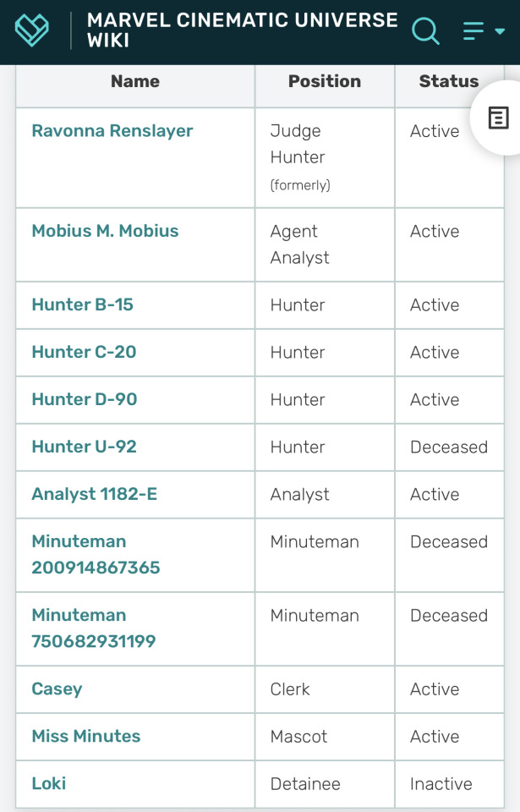
Task: Click the Fandom heart logo icon
Action: tap(32, 30)
